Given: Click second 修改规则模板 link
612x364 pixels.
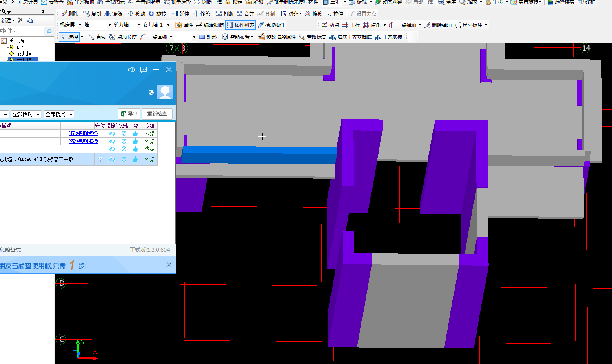Looking at the screenshot, I should (x=83, y=141).
